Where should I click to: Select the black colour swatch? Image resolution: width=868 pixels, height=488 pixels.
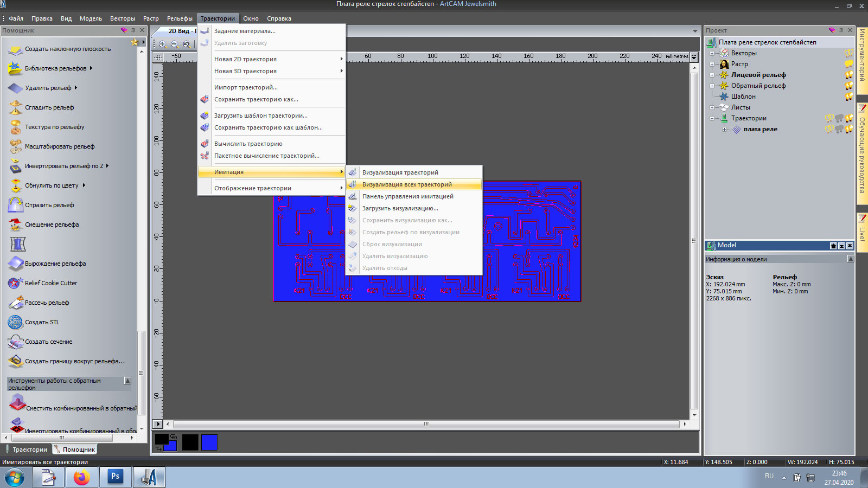(x=190, y=442)
